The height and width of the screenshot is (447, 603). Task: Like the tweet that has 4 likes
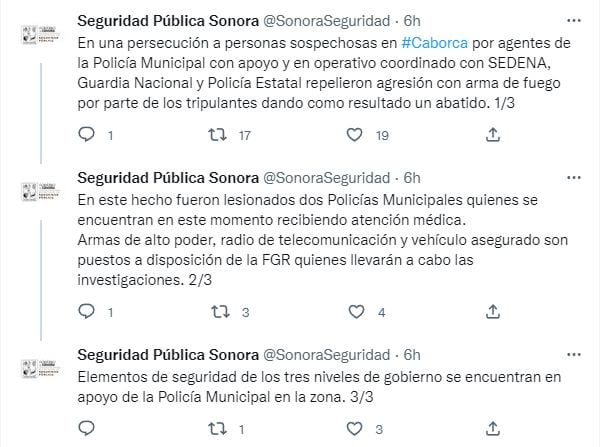tap(353, 313)
